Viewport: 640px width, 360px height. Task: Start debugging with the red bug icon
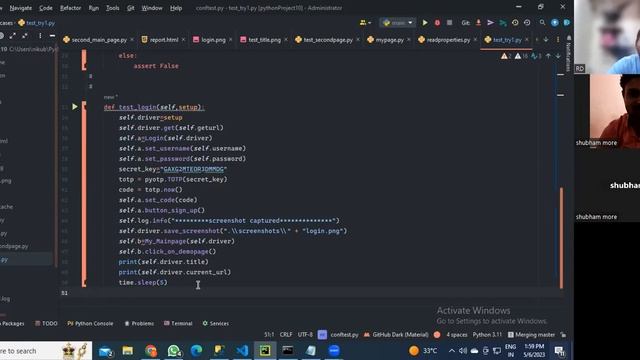(x=437, y=23)
